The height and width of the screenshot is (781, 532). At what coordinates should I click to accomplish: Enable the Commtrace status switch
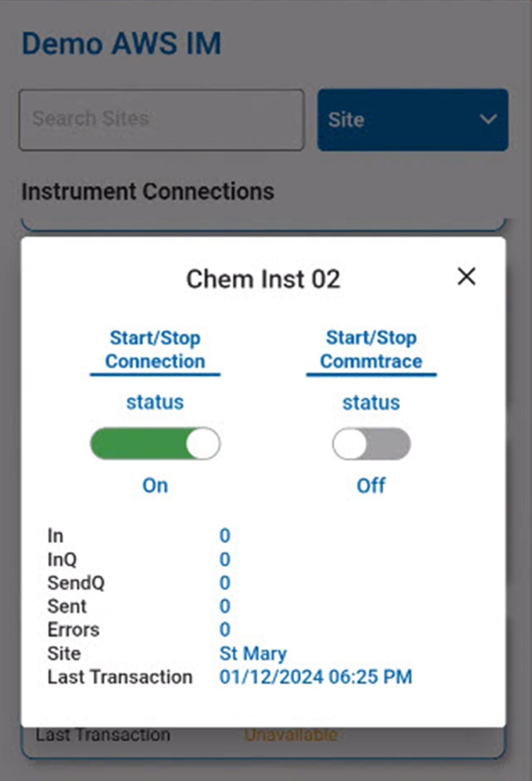tap(371, 444)
